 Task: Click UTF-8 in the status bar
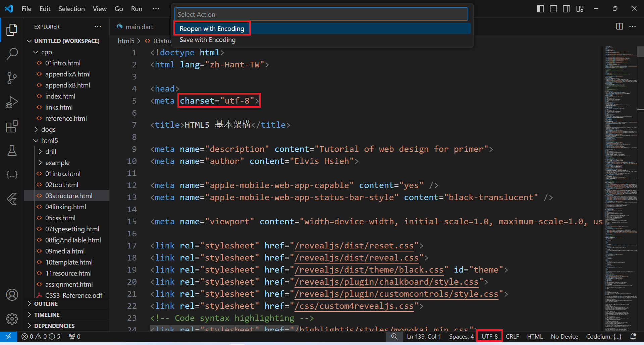pyautogui.click(x=489, y=336)
